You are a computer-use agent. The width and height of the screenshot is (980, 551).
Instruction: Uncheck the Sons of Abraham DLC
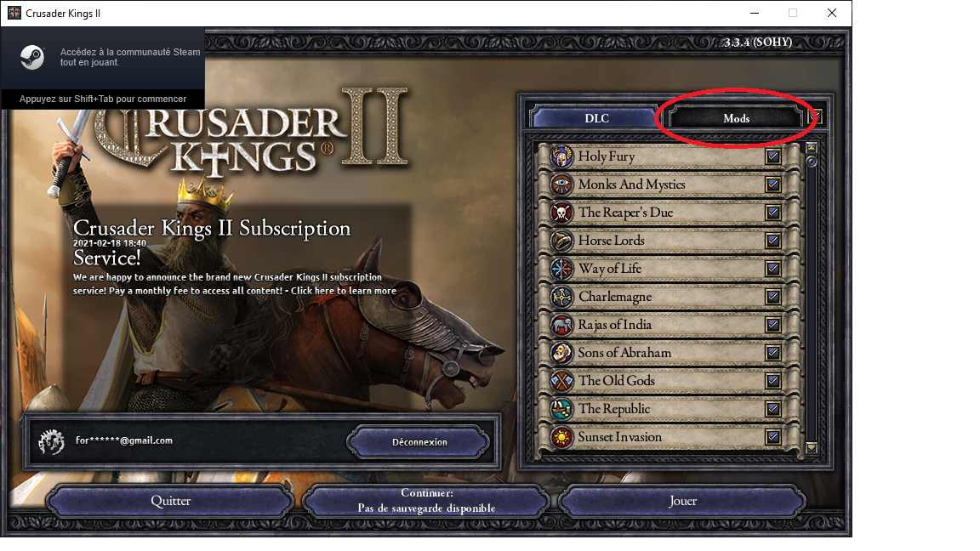[x=773, y=353]
